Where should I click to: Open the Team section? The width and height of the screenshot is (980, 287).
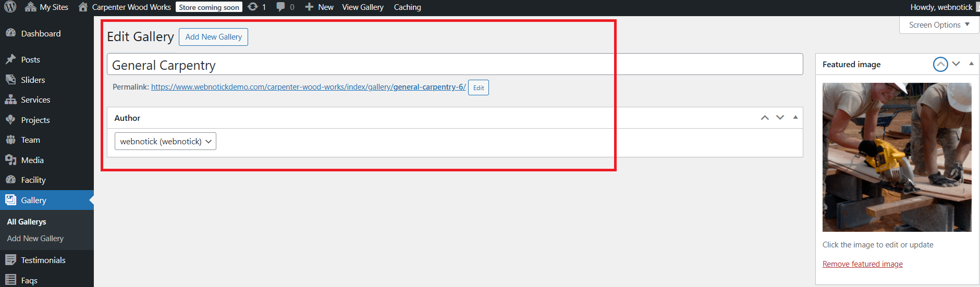click(30, 140)
